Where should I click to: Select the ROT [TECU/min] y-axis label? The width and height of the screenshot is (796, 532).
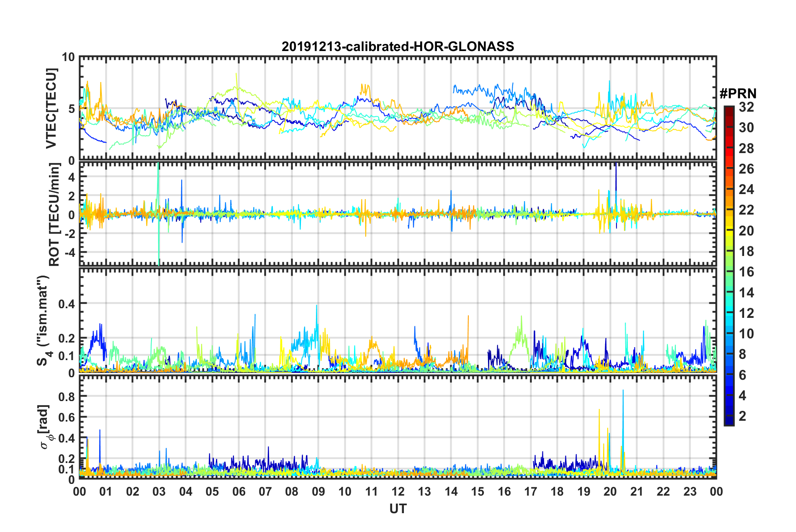[54, 215]
